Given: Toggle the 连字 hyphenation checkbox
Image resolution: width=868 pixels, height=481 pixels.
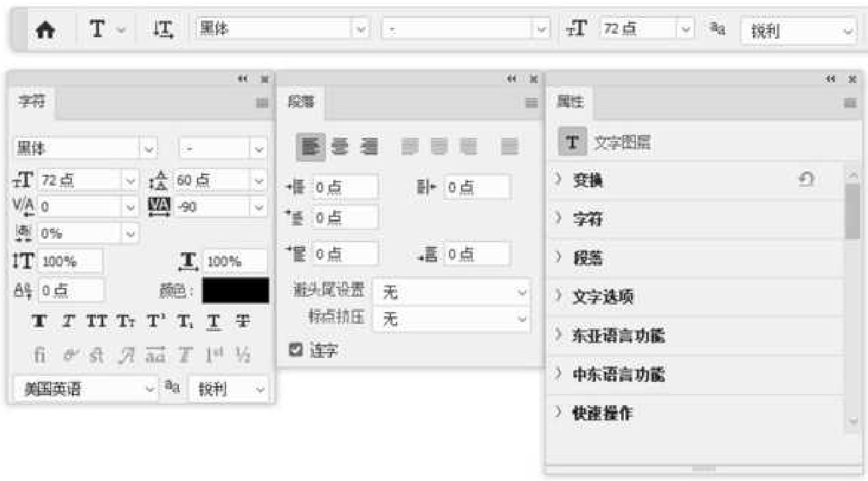Looking at the screenshot, I should tap(295, 350).
